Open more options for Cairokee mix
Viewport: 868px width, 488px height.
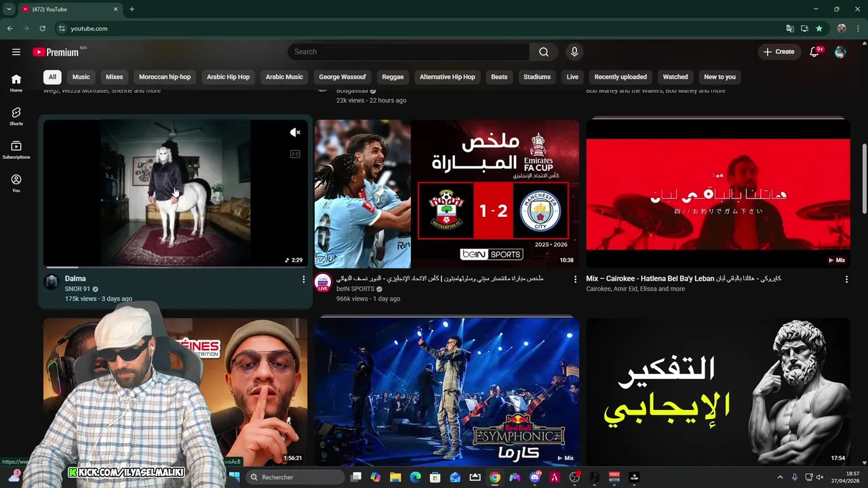[x=846, y=279]
